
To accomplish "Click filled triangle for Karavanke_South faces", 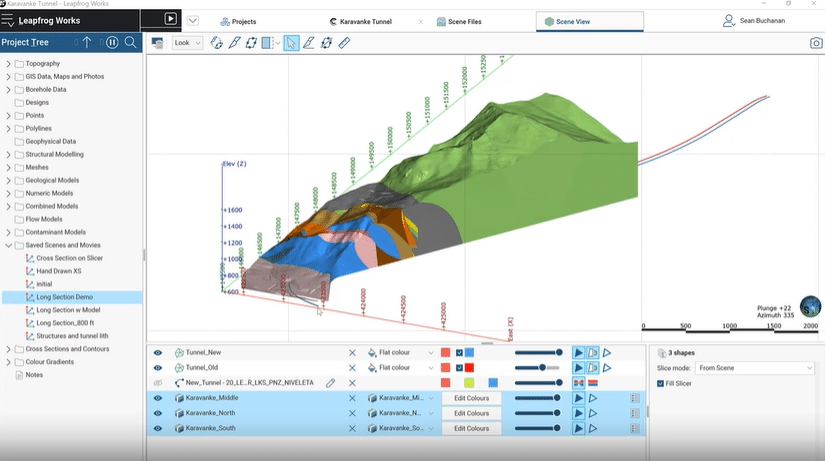I will [578, 428].
